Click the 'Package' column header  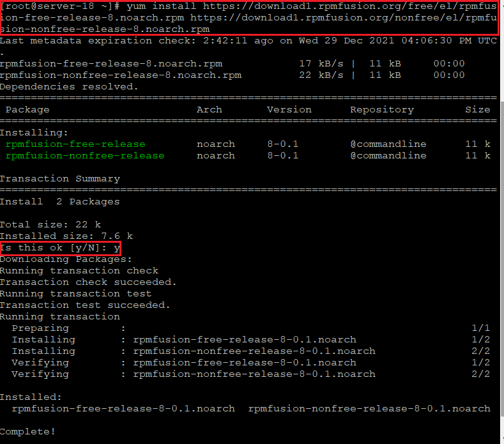27,110
